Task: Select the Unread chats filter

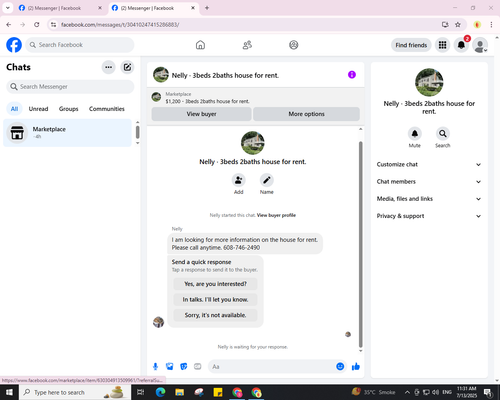Action: (38, 109)
